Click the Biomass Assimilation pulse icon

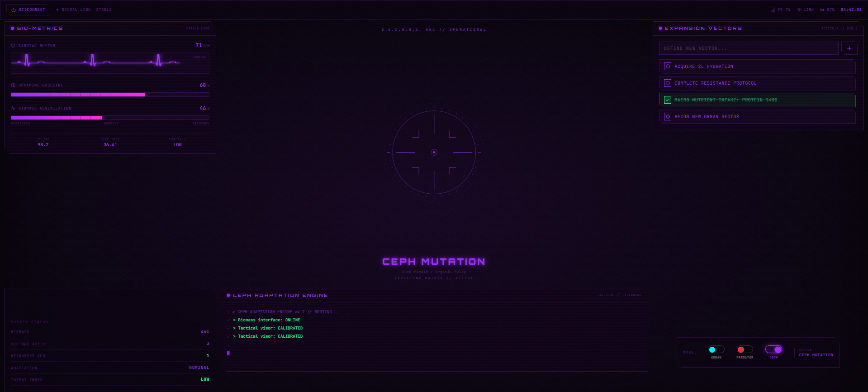click(13, 108)
